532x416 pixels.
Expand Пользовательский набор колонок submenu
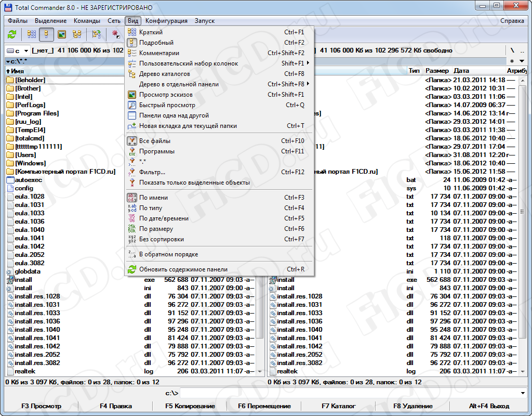pos(219,63)
